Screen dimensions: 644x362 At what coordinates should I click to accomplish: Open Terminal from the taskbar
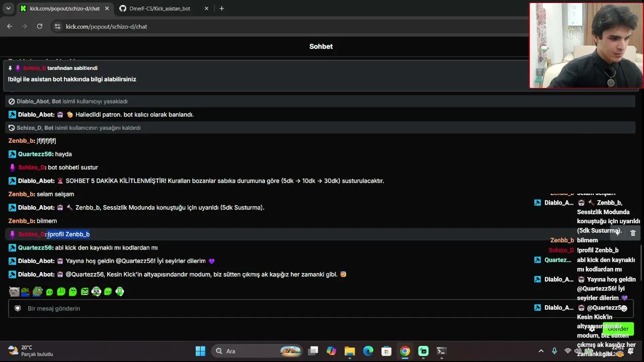pyautogui.click(x=441, y=351)
